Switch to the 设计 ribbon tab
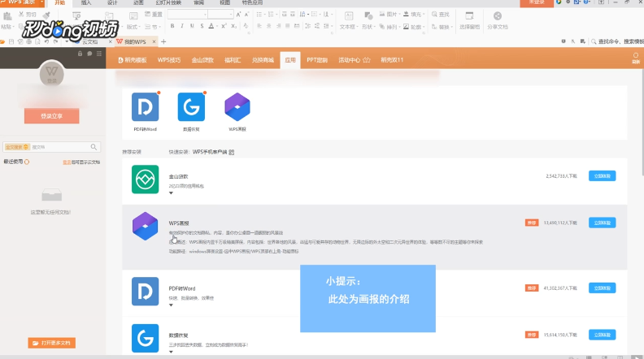Viewport: 644px width, 359px height. coord(112,3)
